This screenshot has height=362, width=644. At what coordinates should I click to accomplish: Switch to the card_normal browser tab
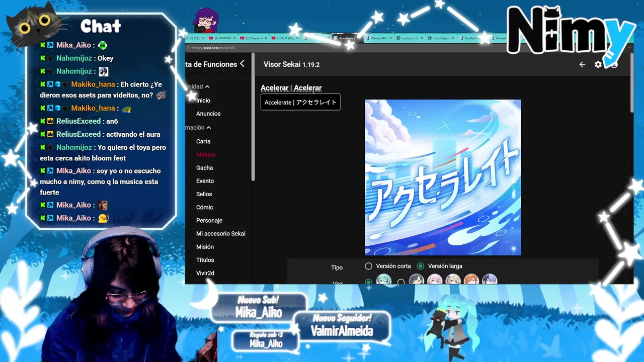click(409, 38)
